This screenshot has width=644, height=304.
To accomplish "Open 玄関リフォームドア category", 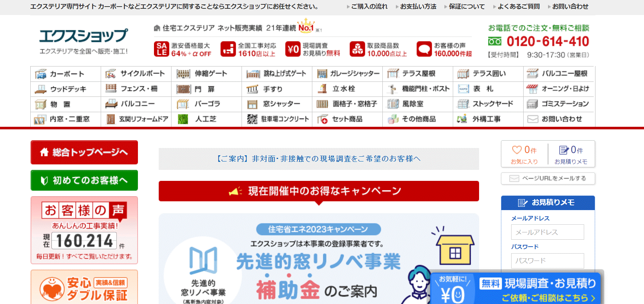I will pos(136,119).
